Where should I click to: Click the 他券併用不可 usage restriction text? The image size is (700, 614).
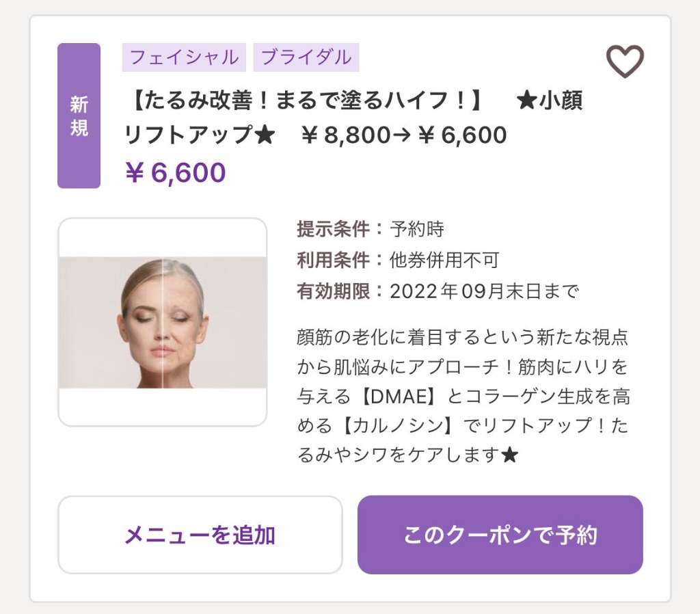pyautogui.click(x=444, y=261)
